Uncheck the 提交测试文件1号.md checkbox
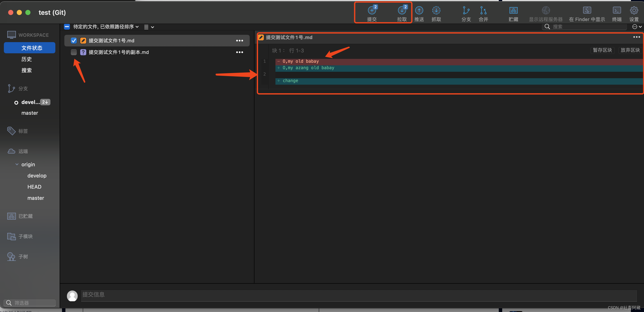This screenshot has height=312, width=644. (x=74, y=41)
